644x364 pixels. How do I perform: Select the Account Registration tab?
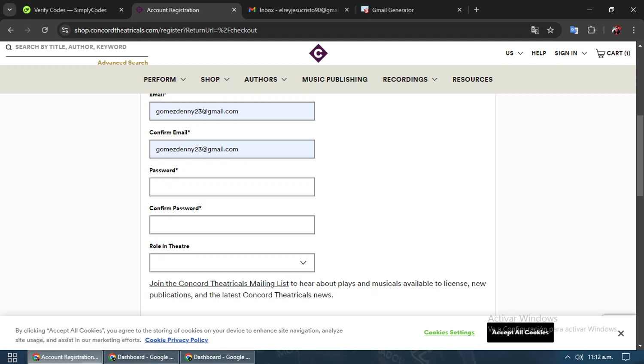pos(173,10)
